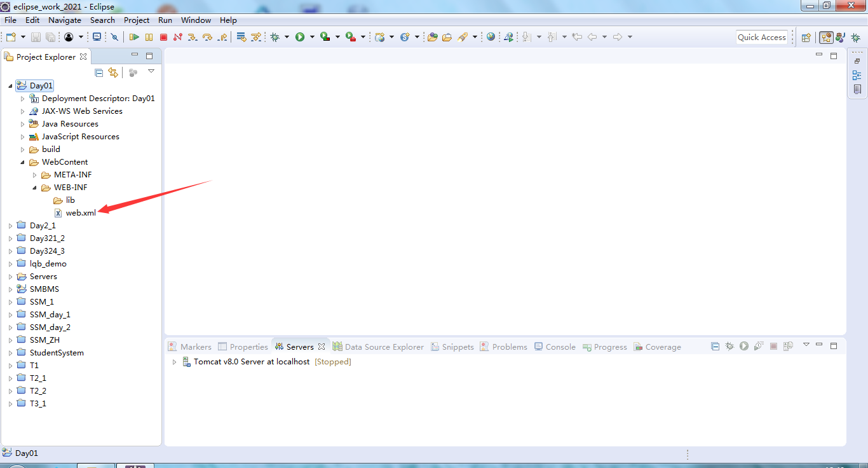Click the Step Return toolbar icon
The image size is (868, 468).
coord(222,38)
